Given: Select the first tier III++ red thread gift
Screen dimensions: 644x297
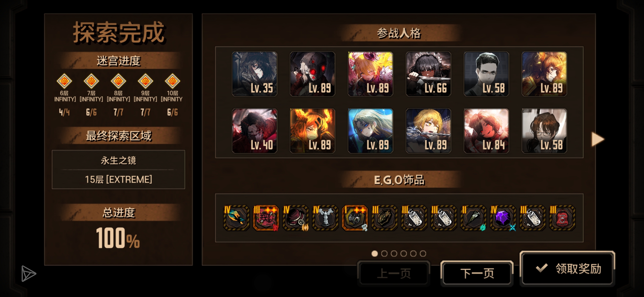Looking at the screenshot, I should click(x=266, y=218).
